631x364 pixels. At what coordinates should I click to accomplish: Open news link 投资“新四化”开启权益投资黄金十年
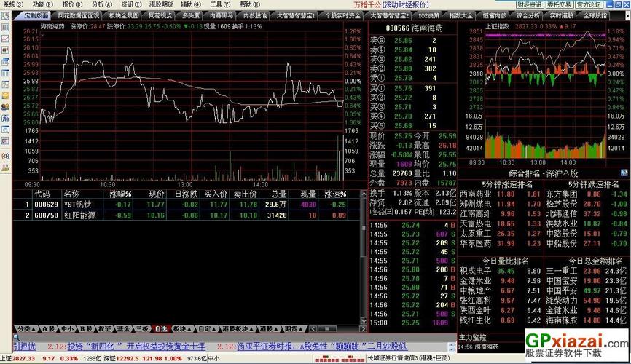point(136,347)
